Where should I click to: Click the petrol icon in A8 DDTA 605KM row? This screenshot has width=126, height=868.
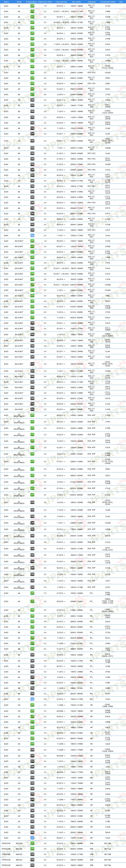(32, 638)
